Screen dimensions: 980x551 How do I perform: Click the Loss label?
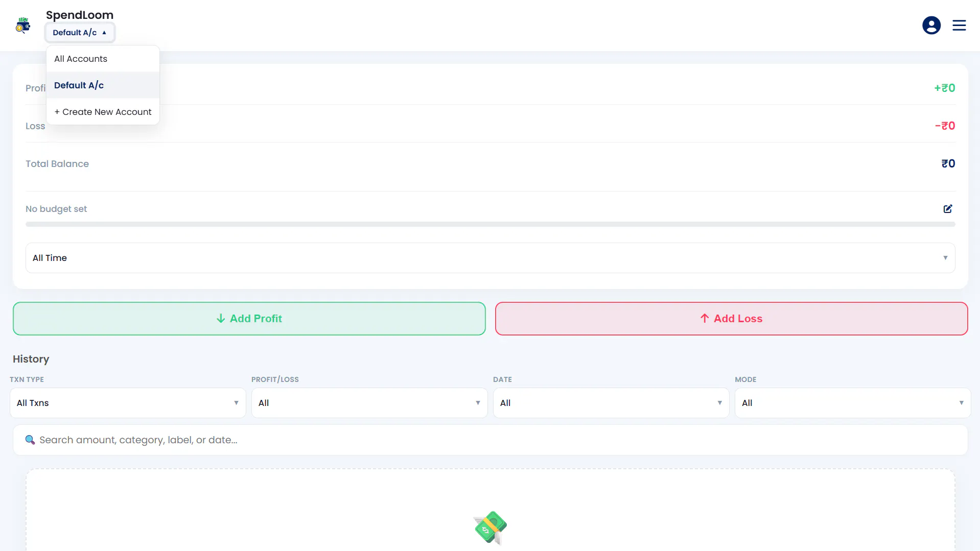point(35,126)
